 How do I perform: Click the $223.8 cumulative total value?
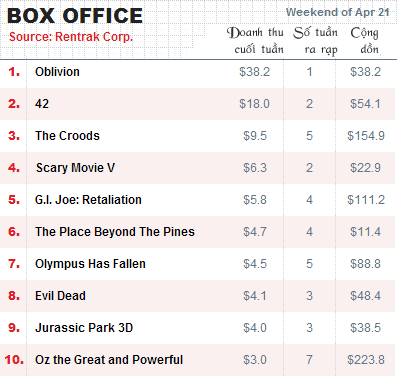[x=366, y=360]
